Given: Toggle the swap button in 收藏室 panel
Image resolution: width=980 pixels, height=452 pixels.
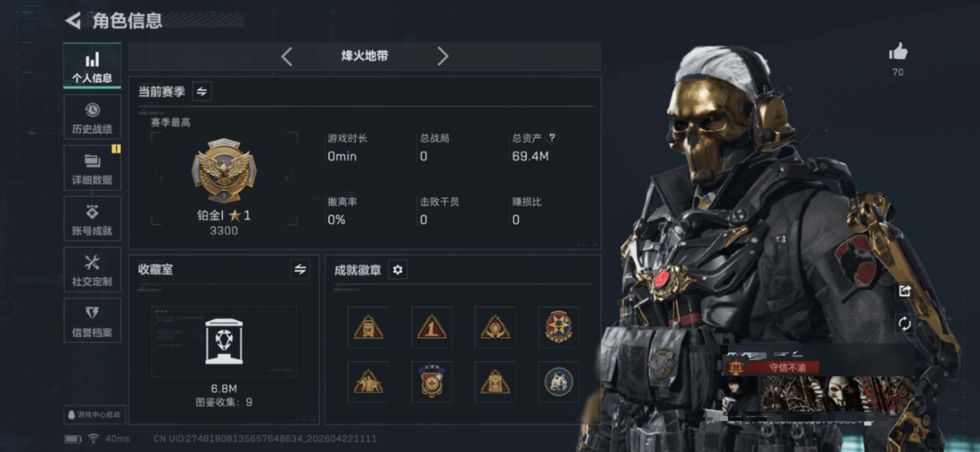Looking at the screenshot, I should pyautogui.click(x=300, y=269).
